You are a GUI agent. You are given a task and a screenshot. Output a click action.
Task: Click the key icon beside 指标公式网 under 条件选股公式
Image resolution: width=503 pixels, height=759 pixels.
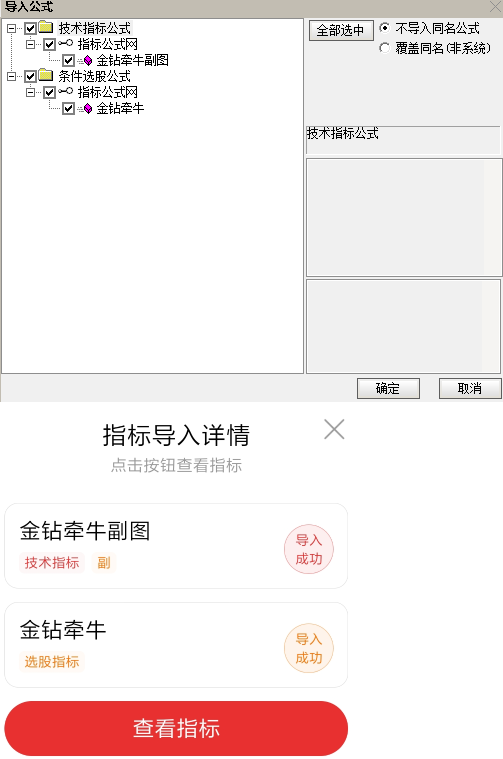coord(66,91)
